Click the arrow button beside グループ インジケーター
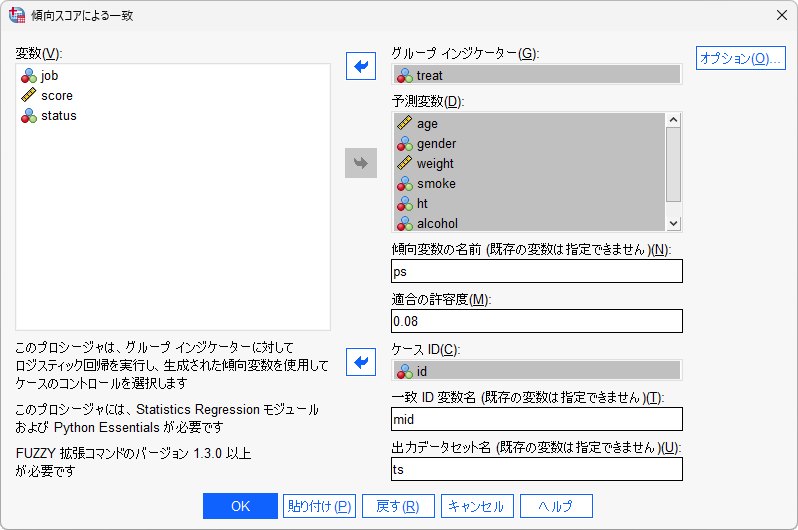This screenshot has width=798, height=530. pos(360,67)
